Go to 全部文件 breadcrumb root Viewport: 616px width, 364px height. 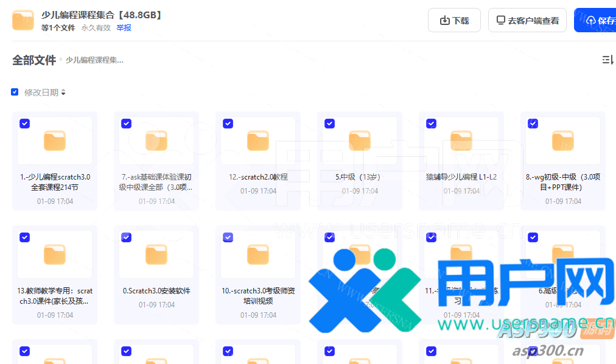(x=34, y=60)
